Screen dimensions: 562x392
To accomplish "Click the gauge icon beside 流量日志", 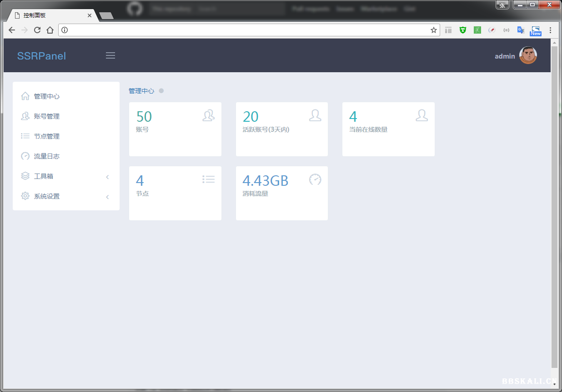I will (25, 156).
